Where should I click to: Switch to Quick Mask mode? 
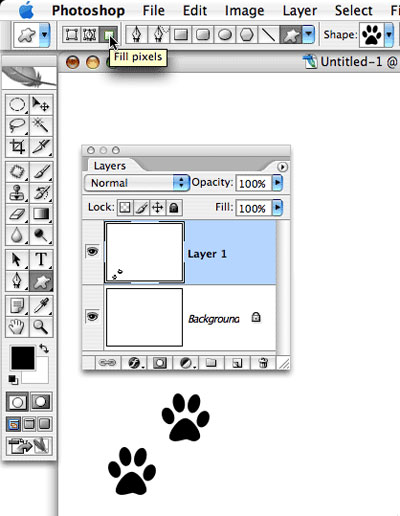tap(41, 402)
